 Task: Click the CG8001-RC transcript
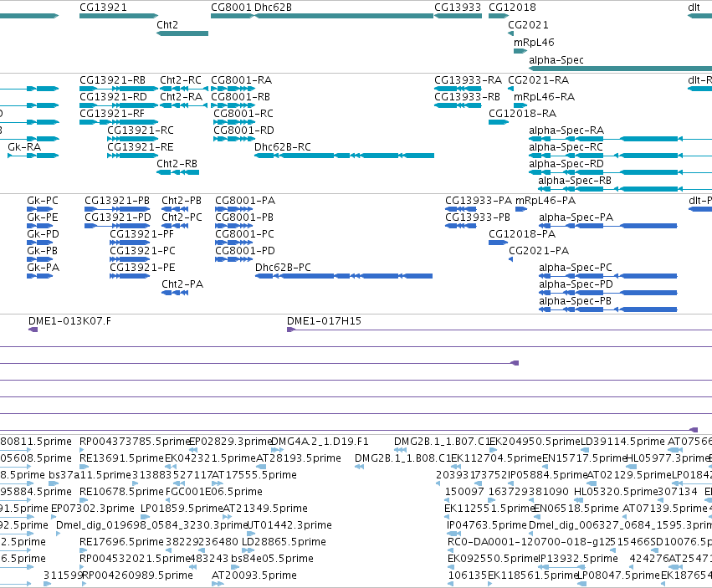234,122
